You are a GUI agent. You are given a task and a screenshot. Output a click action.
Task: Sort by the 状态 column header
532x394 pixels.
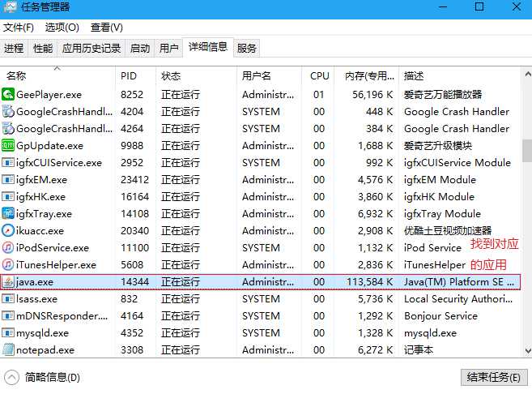[196, 75]
